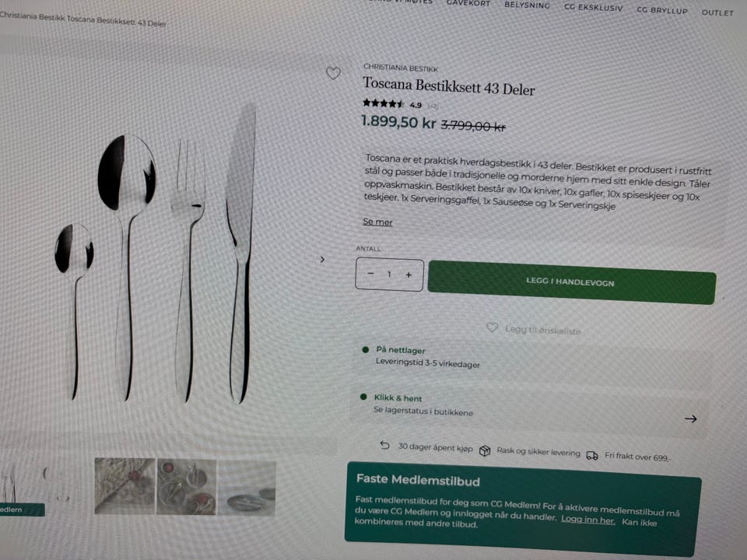Click Legg i handlevogn button
747x560 pixels.
coord(572,282)
